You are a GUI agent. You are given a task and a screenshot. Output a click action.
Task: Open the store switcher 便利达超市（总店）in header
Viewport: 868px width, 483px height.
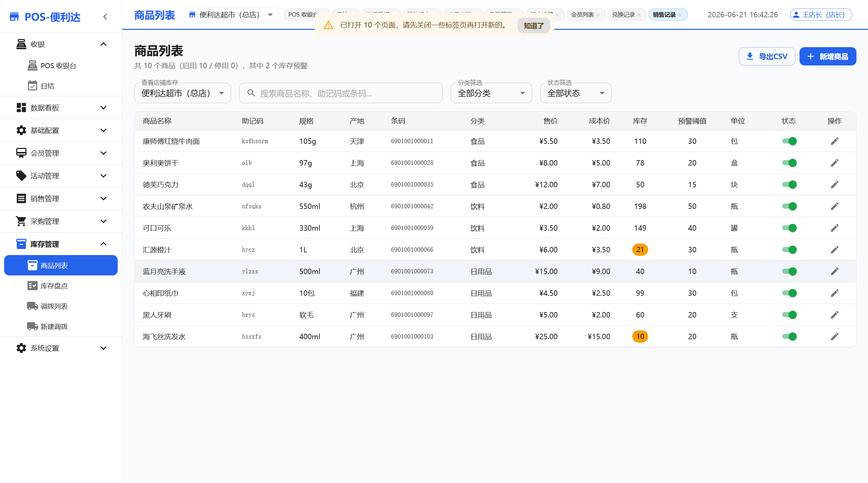231,15
